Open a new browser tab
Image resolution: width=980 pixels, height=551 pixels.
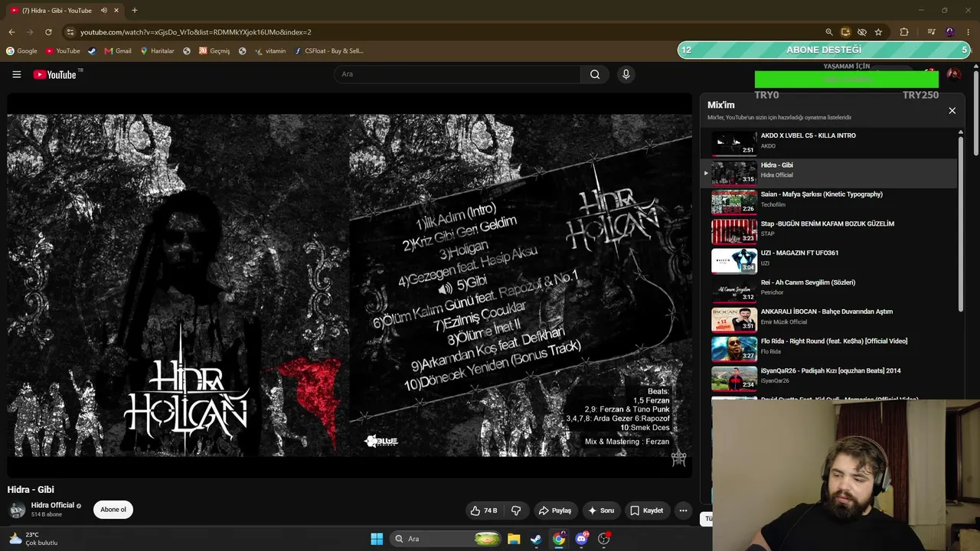click(135, 11)
